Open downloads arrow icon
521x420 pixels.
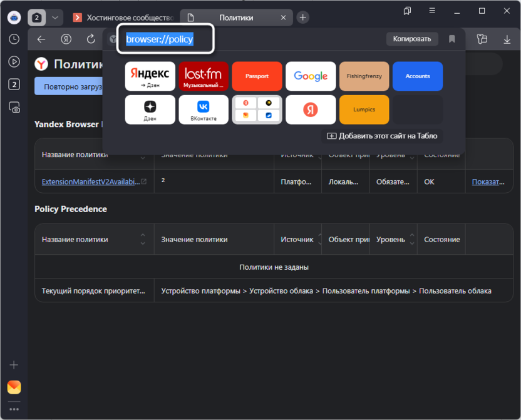tap(507, 39)
